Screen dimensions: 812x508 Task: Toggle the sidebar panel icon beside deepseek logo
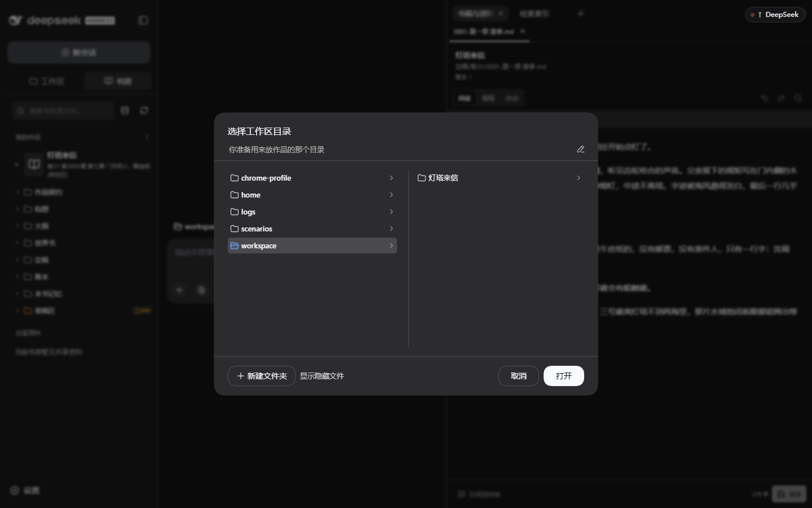pos(143,20)
